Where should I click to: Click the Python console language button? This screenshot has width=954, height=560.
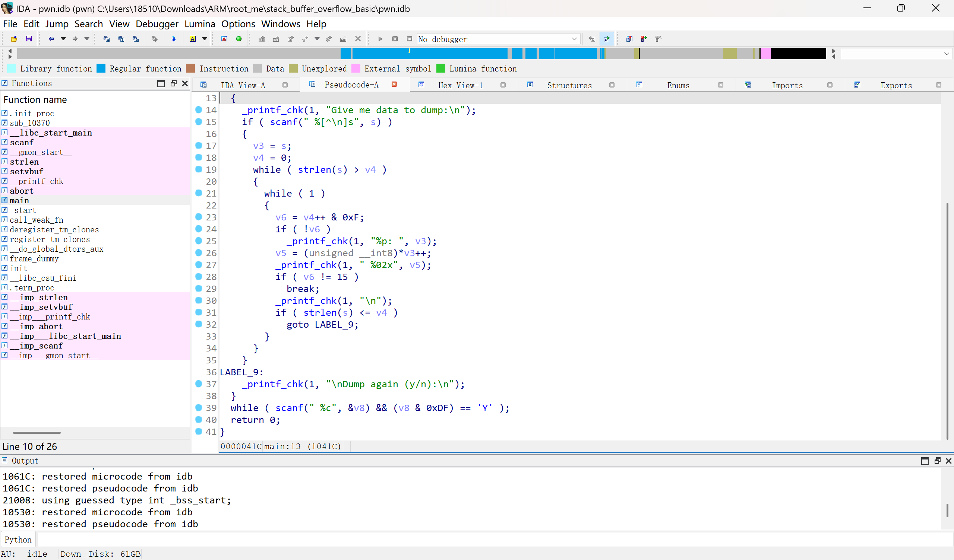(18, 540)
